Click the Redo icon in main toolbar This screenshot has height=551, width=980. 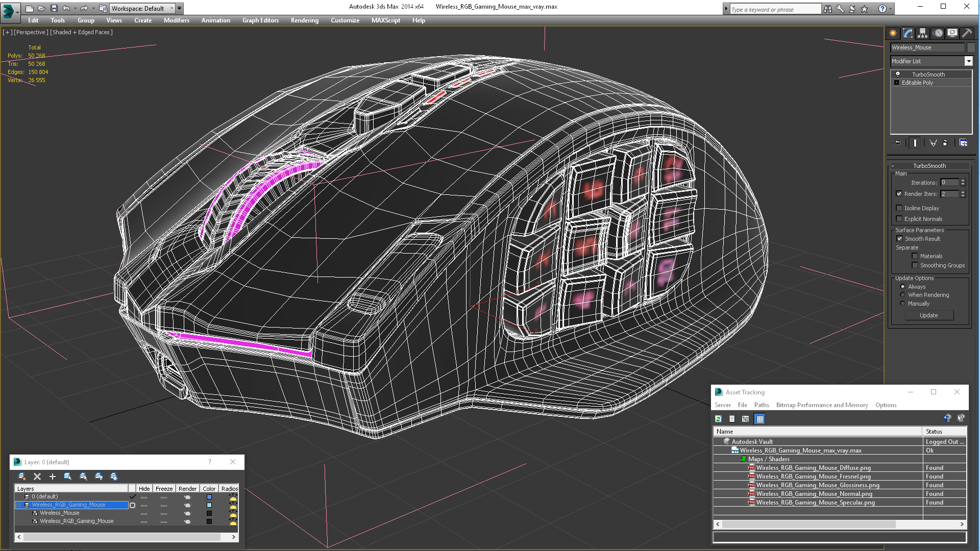[x=84, y=8]
